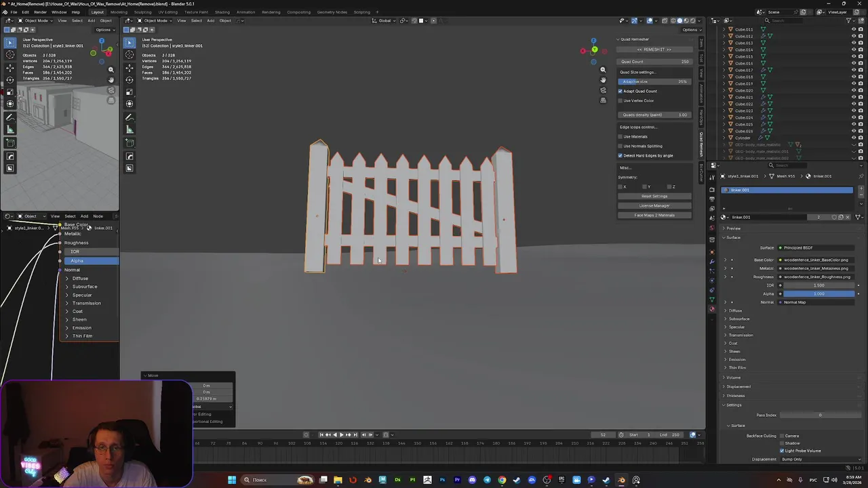This screenshot has width=868, height=488.
Task: Toggle Adapt Quad Count checkbox
Action: point(620,91)
